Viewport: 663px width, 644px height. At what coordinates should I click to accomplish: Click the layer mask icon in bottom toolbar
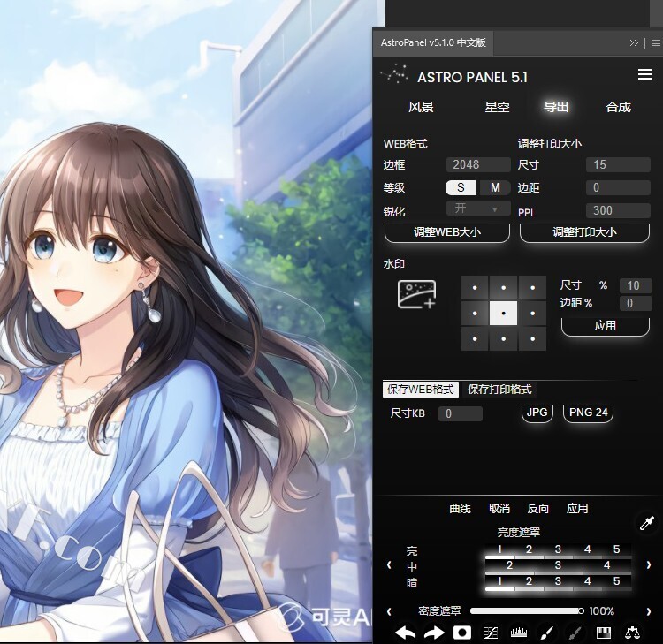[x=461, y=633]
